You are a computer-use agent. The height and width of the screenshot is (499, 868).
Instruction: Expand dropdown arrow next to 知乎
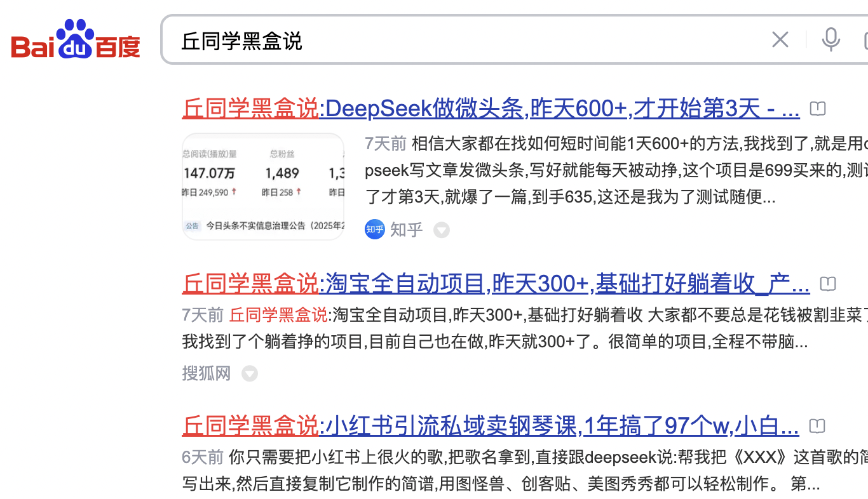point(442,230)
